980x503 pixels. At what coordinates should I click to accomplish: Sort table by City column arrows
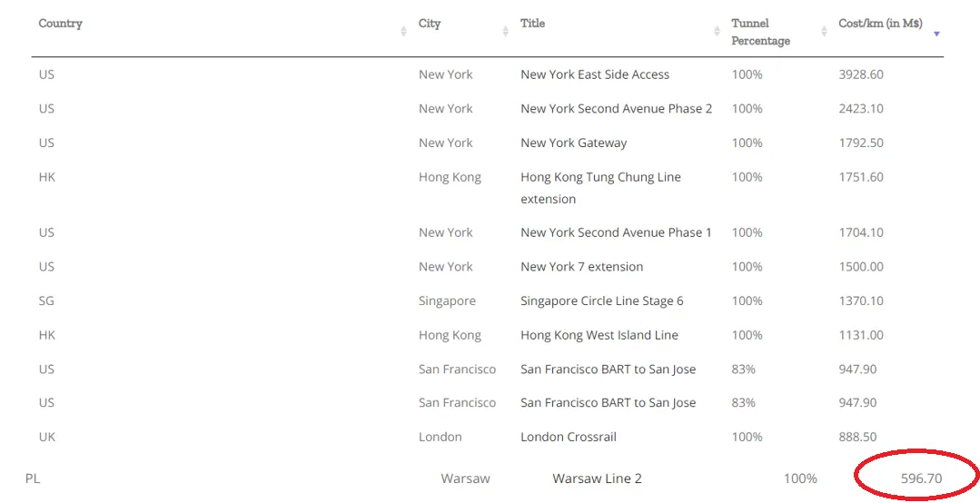(x=505, y=32)
